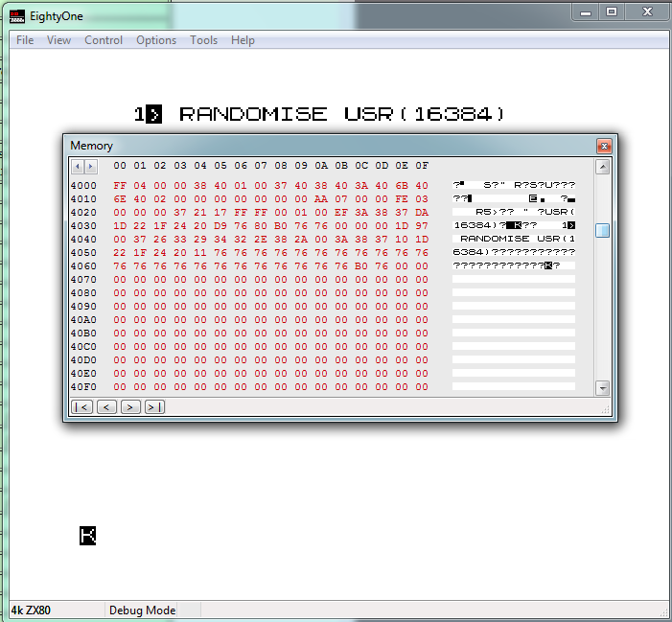The width and height of the screenshot is (672, 622).
Task: Select address row 4020
Action: point(83,213)
